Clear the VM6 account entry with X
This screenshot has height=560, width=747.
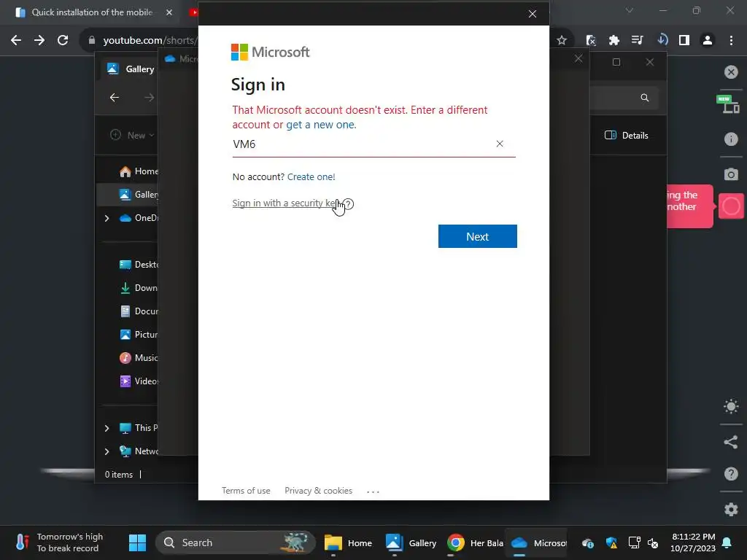(x=500, y=144)
